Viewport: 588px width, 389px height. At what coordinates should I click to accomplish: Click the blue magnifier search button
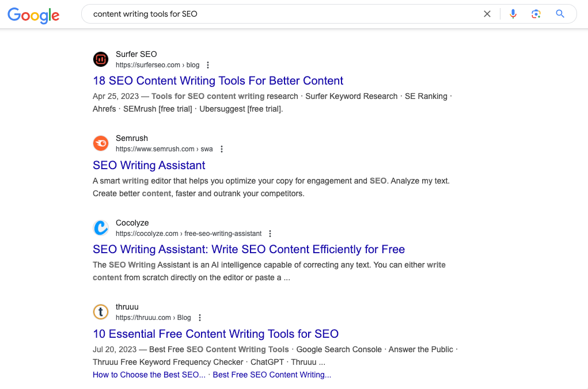click(560, 14)
